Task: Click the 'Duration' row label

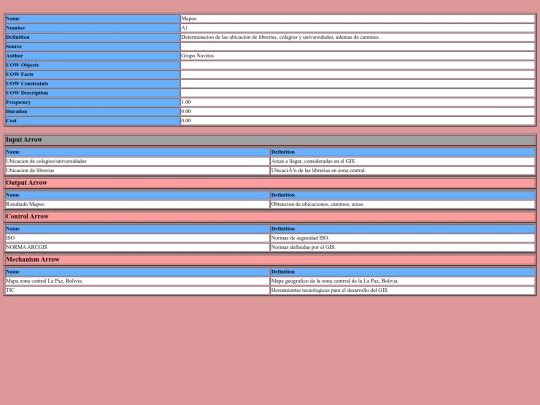Action: coord(92,112)
